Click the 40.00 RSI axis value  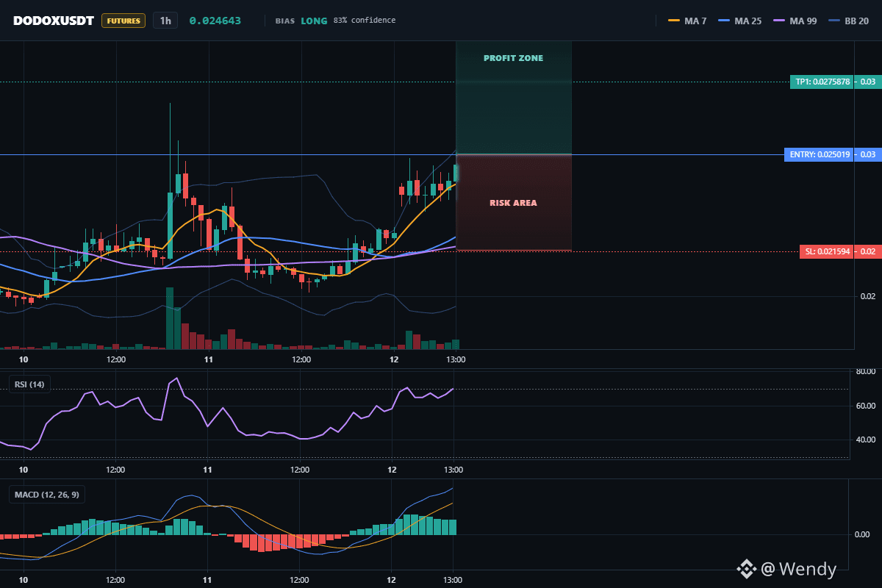tap(865, 440)
